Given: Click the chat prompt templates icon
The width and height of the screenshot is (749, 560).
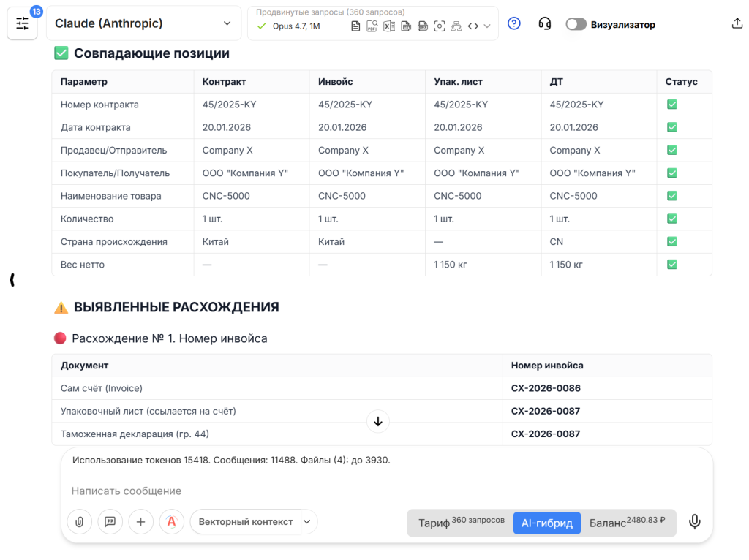Looking at the screenshot, I should (x=110, y=522).
